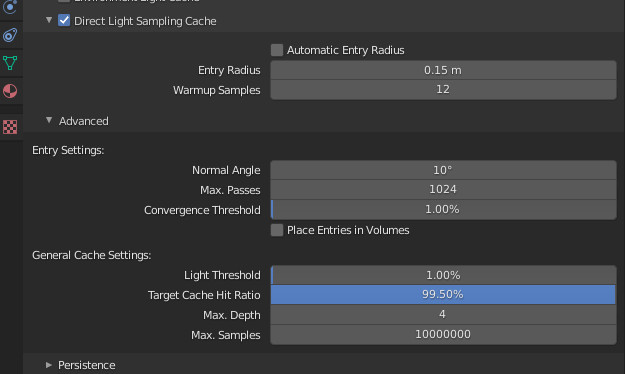This screenshot has width=625, height=374.
Task: Collapse the Advanced subpanel
Action: (49, 120)
